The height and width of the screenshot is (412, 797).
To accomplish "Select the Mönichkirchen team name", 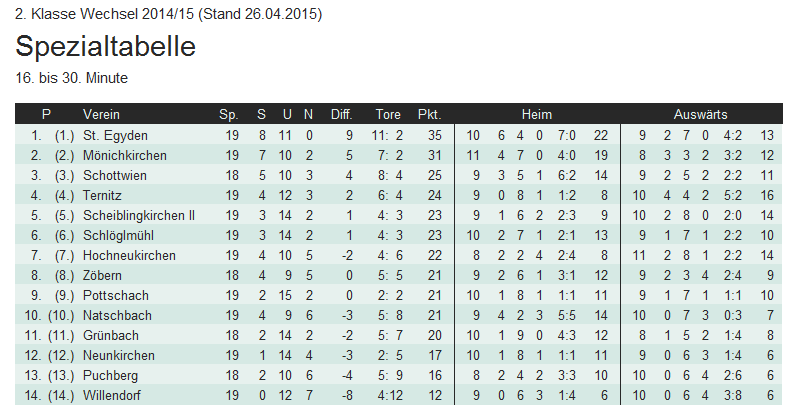I will tap(125, 155).
